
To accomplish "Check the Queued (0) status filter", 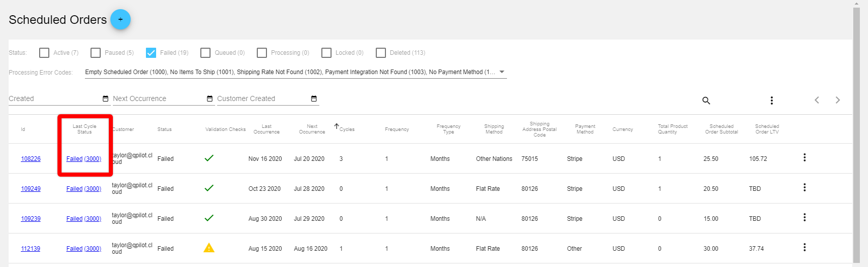I will click(205, 53).
